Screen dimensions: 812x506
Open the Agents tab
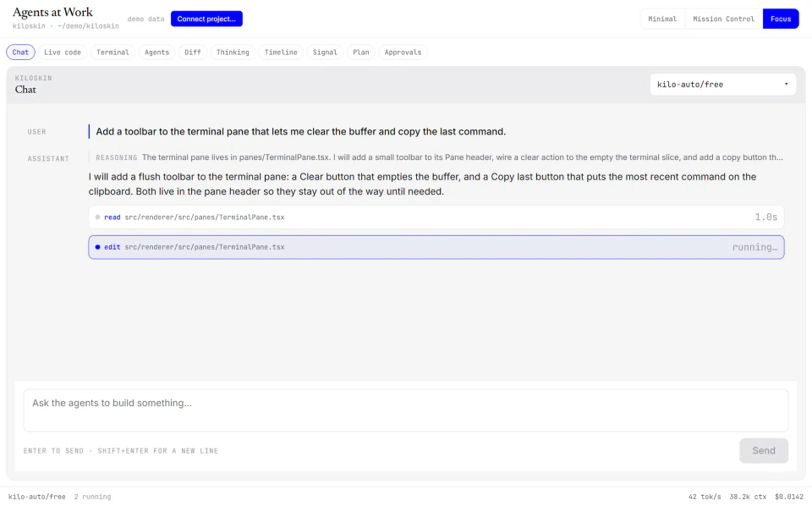pyautogui.click(x=157, y=52)
